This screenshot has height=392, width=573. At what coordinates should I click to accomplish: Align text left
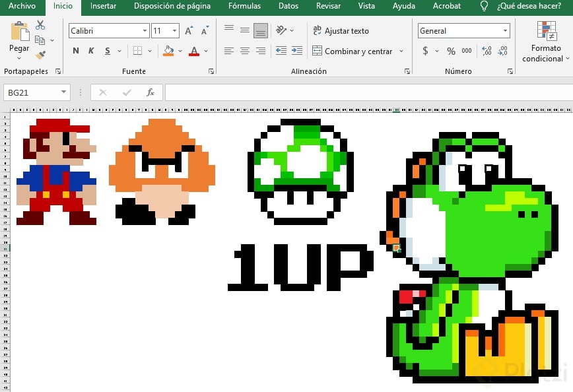(x=229, y=51)
